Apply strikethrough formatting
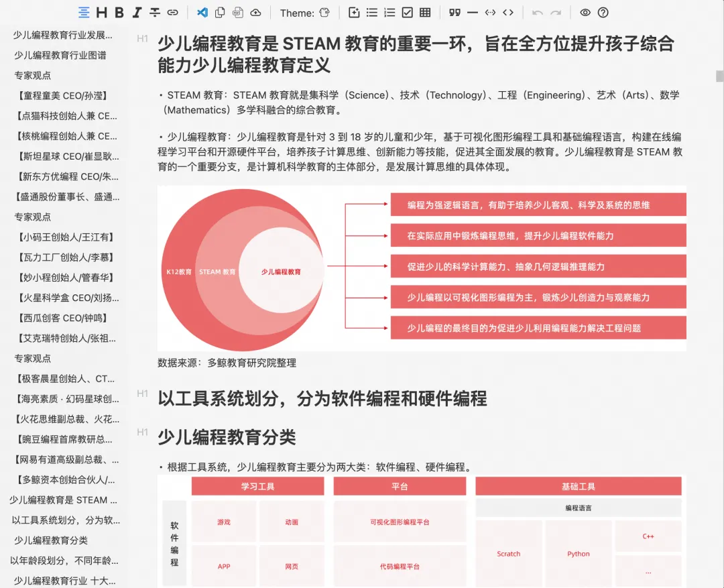This screenshot has height=588, width=724. pyautogui.click(x=156, y=13)
